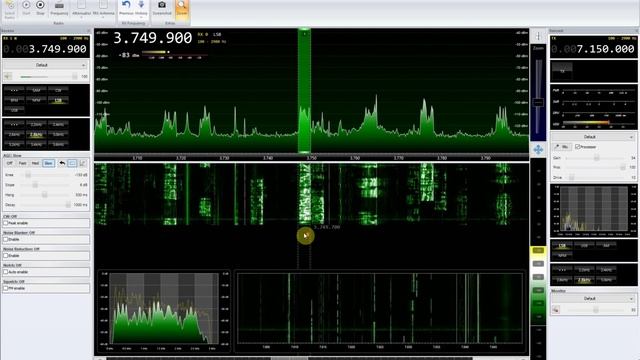Open more receive filters '...' button

[14, 124]
